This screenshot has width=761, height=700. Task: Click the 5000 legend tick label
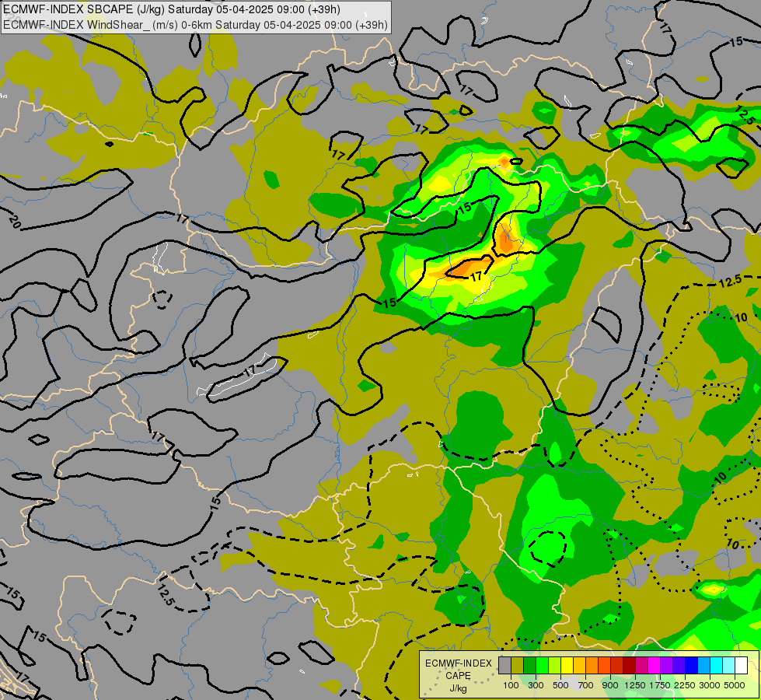click(735, 685)
